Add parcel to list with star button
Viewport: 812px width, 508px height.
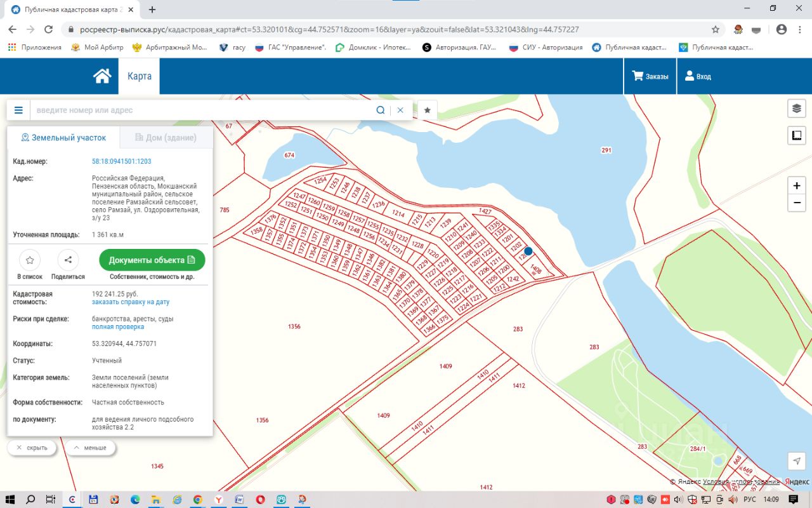30,260
